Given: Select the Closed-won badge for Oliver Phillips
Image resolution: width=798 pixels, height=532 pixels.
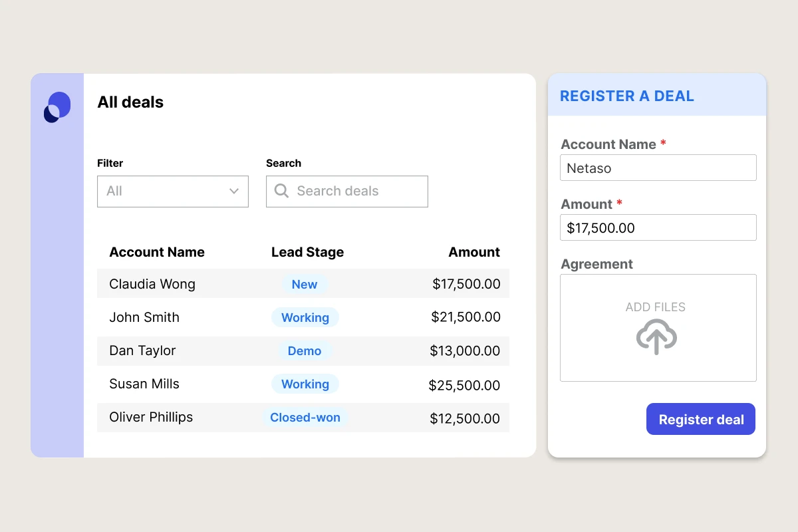Looking at the screenshot, I should coord(305,417).
